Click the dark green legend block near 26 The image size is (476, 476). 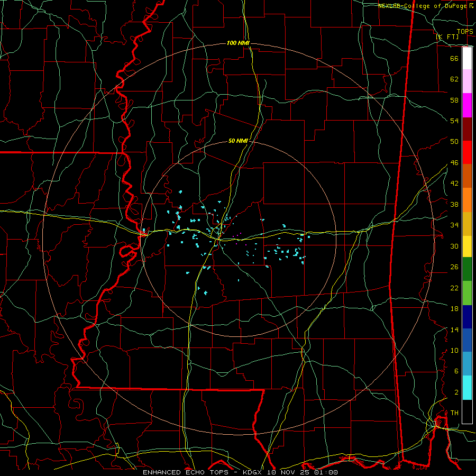[x=467, y=269]
